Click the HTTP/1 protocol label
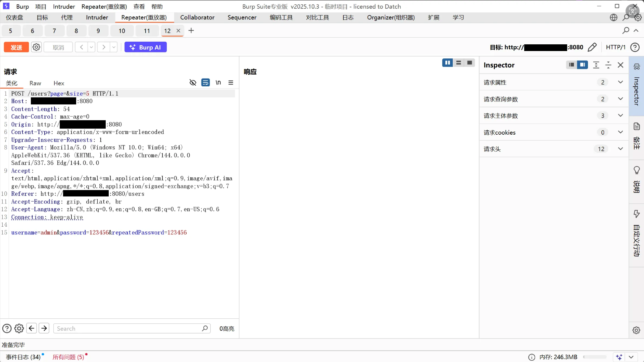 click(x=615, y=47)
